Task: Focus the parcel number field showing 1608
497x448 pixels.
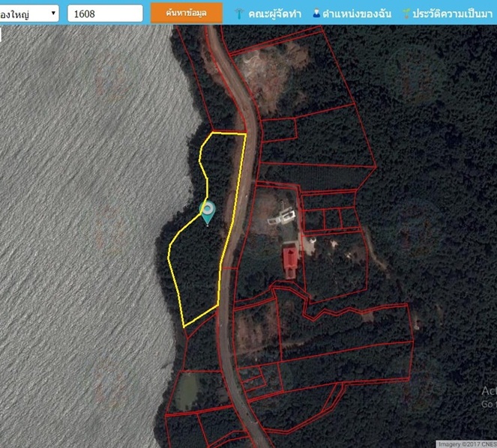Action: [105, 13]
